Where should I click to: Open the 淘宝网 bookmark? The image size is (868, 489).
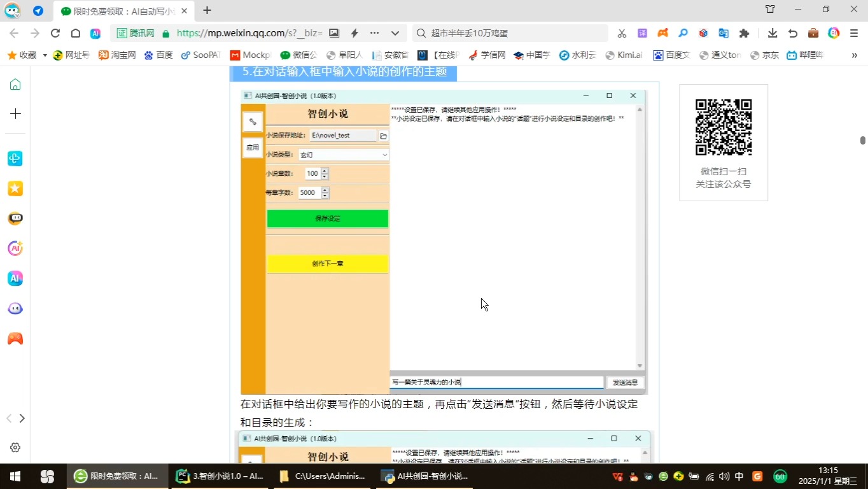coord(117,55)
